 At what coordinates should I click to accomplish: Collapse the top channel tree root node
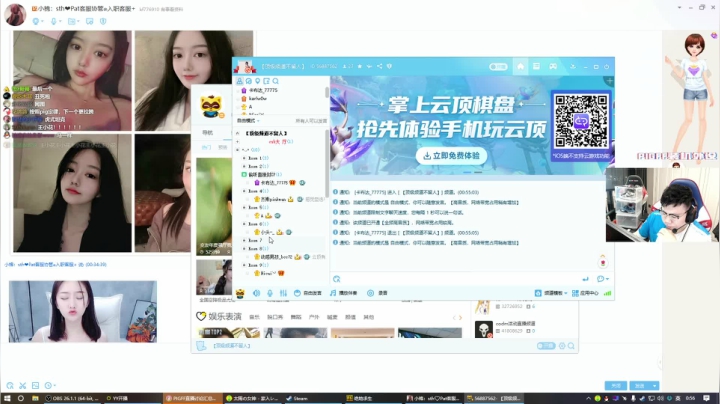click(237, 133)
